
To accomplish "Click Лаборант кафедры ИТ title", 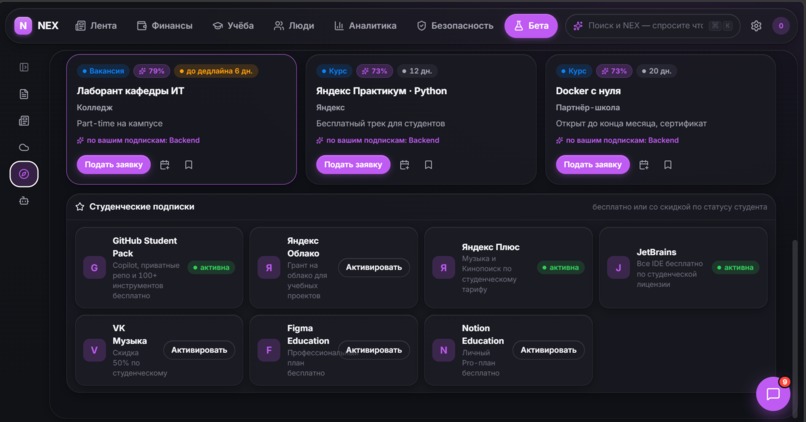I will tap(130, 91).
